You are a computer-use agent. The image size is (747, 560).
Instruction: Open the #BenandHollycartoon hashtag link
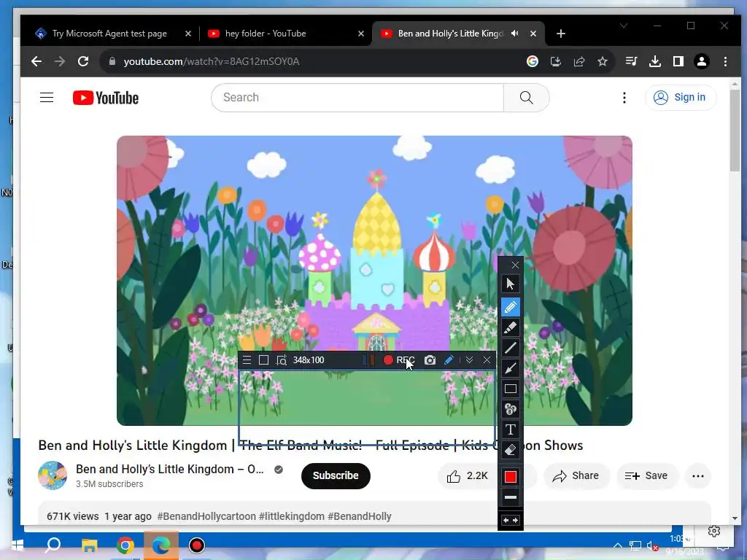point(206,516)
